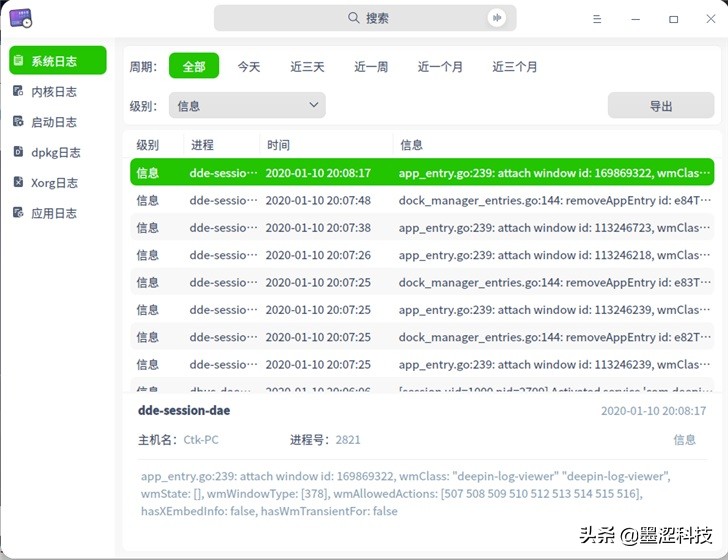Sort by the 进程 column header

pos(202,145)
